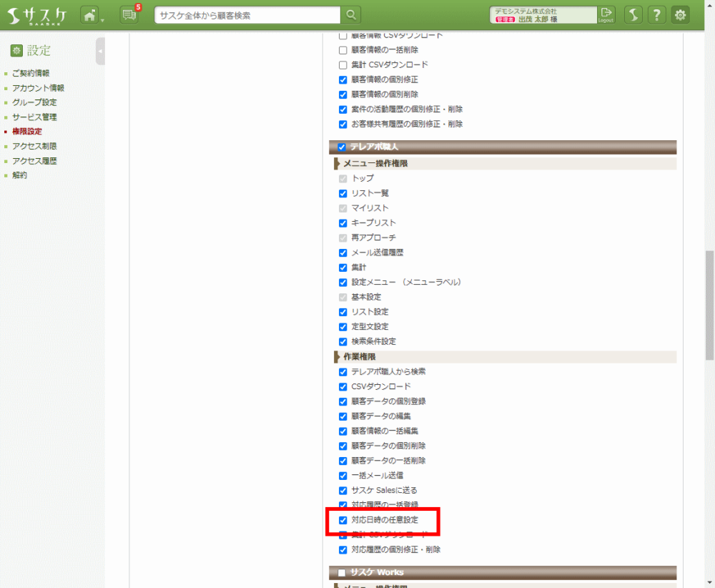Uncheck メール送信履歴 menu permission
Viewport: 715px width, 588px height.
[343, 253]
